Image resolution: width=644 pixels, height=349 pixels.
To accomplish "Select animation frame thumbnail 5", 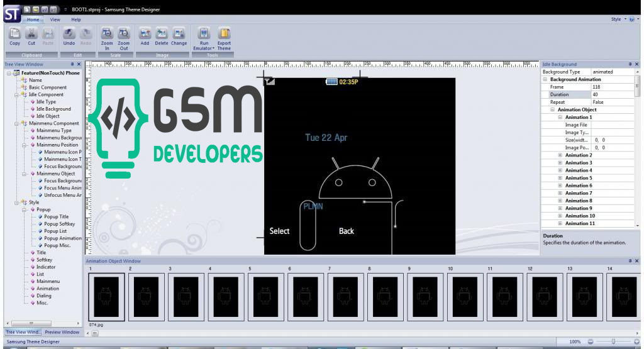I will point(266,297).
